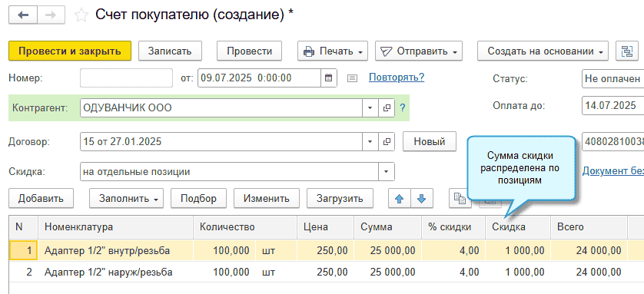This screenshot has height=294, width=644.
Task: Click the Добавить row button
Action: click(41, 199)
